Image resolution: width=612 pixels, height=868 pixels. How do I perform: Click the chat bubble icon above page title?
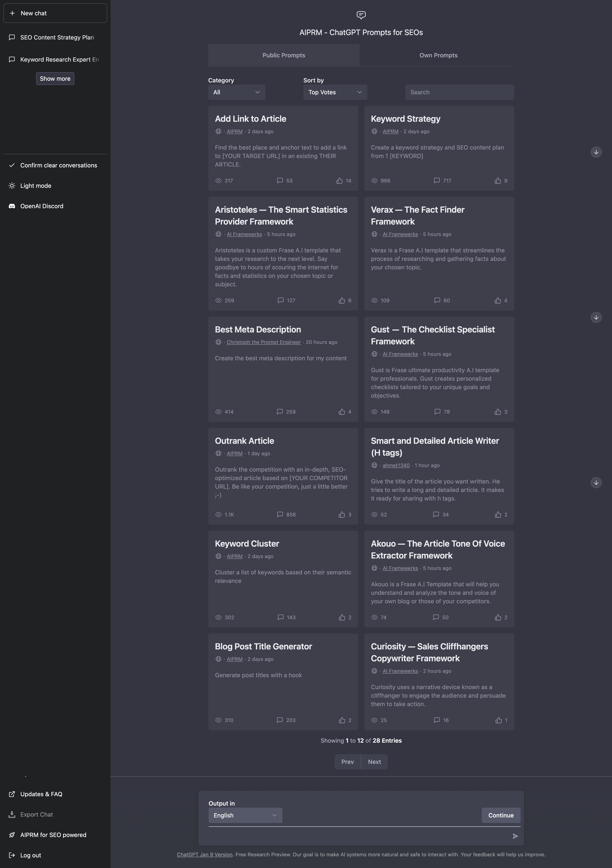click(361, 15)
